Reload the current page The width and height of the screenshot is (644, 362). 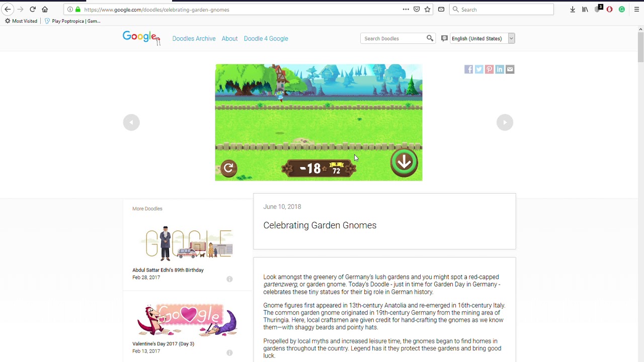pyautogui.click(x=33, y=10)
